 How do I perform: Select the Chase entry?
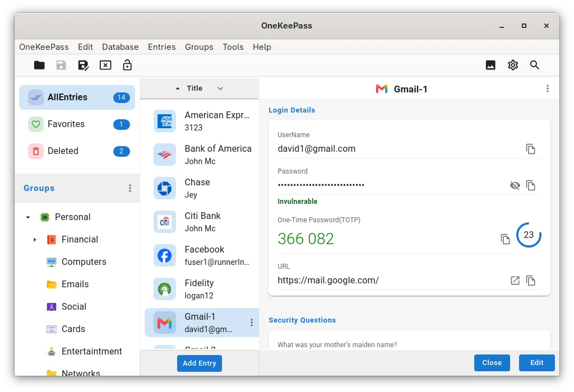(202, 188)
